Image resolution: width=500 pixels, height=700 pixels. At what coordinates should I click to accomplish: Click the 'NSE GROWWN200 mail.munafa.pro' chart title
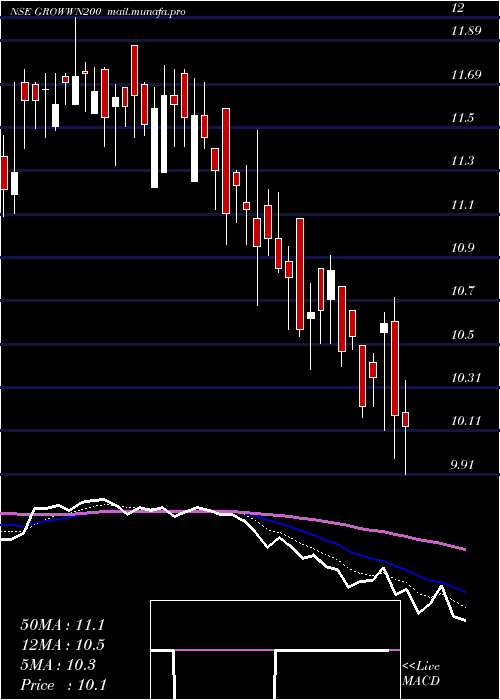click(99, 12)
